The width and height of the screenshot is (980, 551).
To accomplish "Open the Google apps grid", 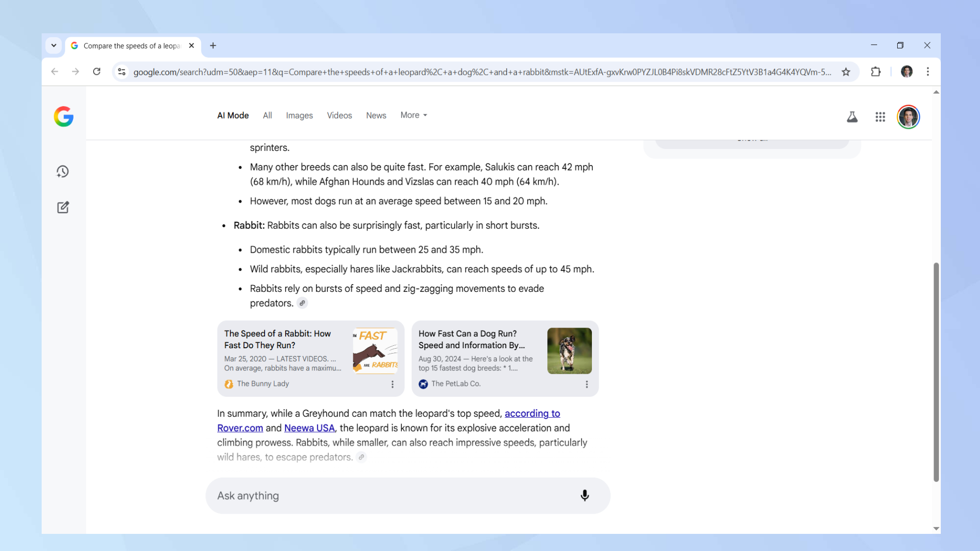I will [880, 117].
